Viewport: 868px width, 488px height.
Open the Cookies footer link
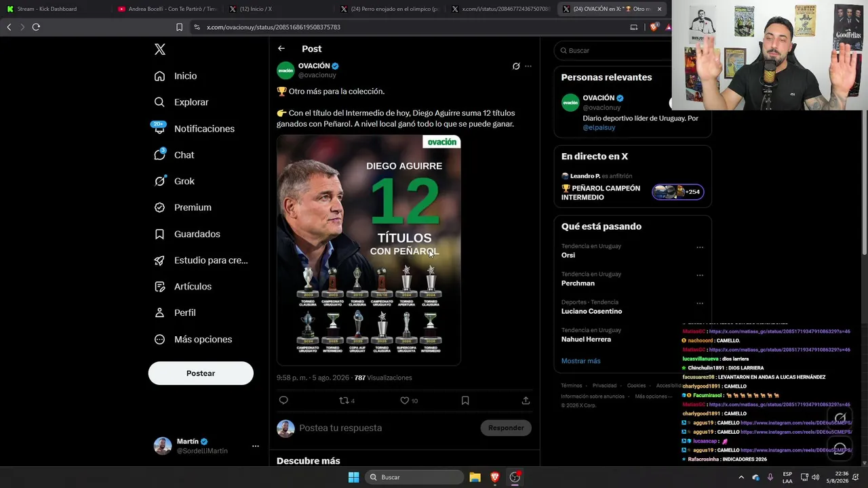click(636, 386)
